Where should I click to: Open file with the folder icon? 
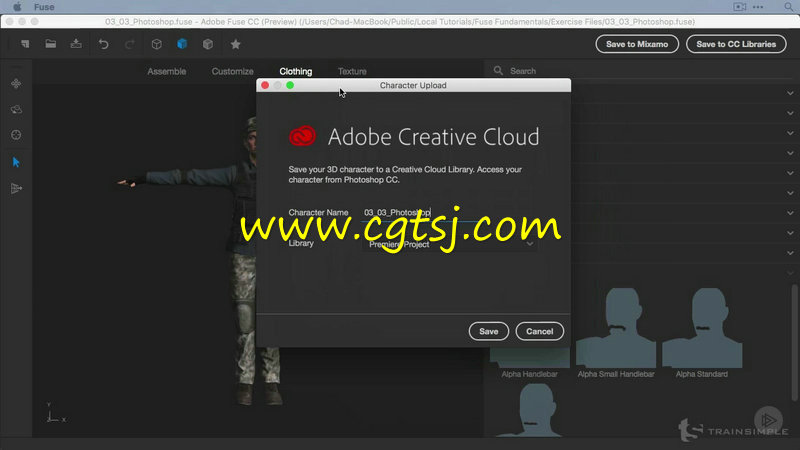51,44
